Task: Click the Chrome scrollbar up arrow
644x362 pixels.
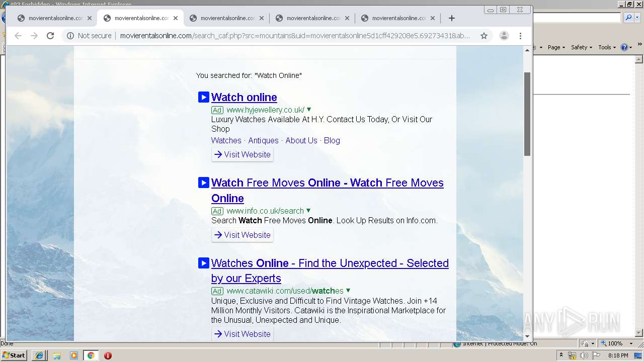Action: point(527,50)
